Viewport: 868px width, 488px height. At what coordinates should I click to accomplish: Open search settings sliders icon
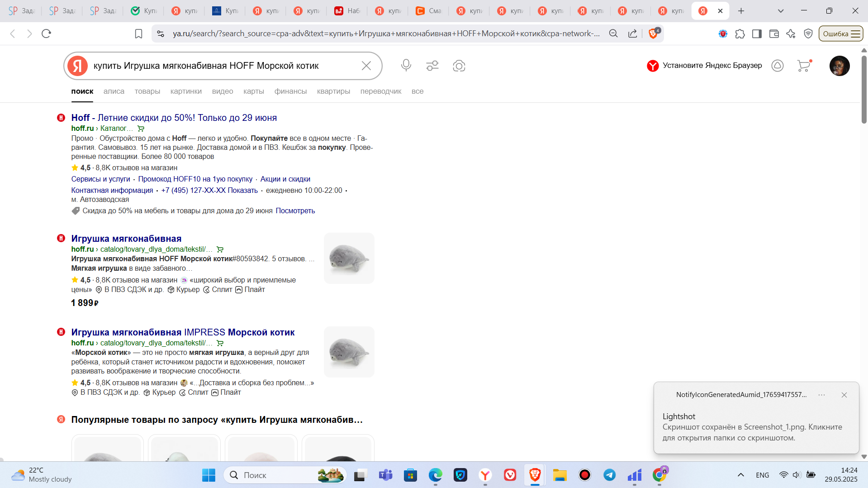coord(432,66)
